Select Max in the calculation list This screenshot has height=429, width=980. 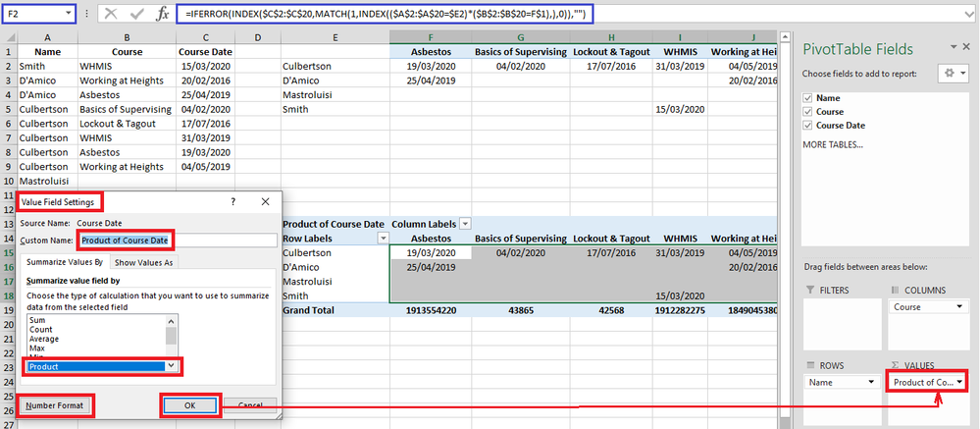point(37,348)
